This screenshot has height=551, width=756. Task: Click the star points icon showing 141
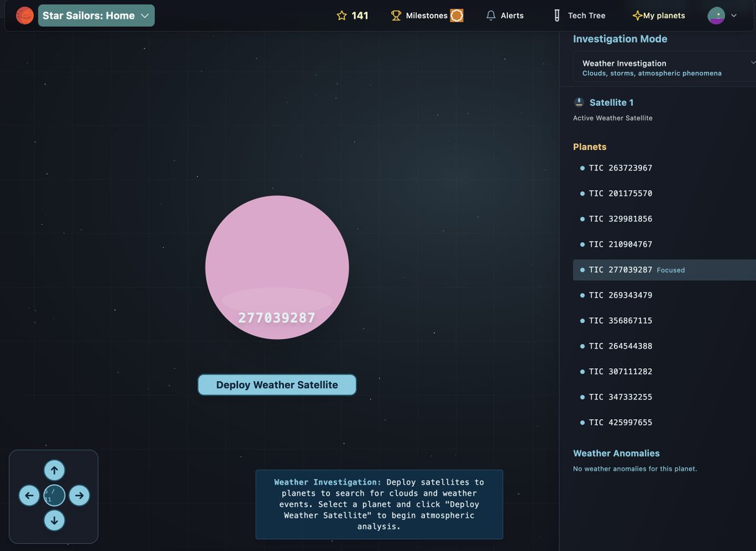[x=342, y=15]
